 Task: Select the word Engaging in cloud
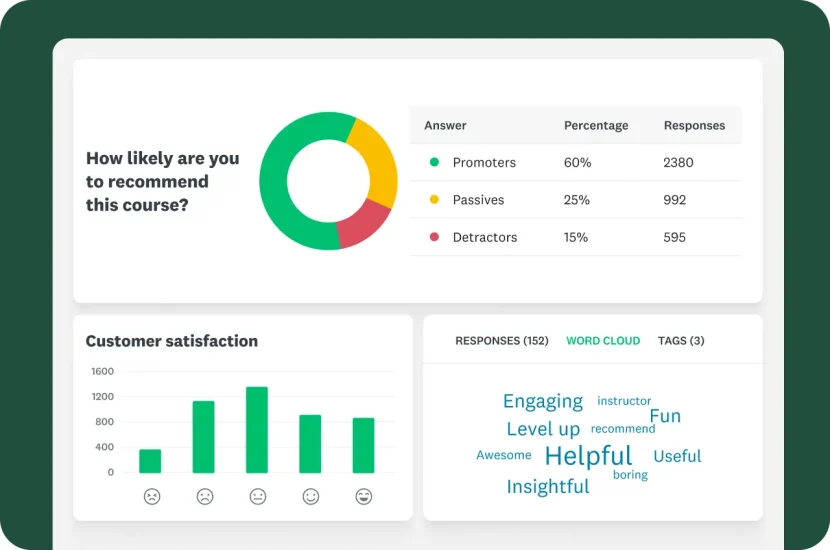(542, 401)
